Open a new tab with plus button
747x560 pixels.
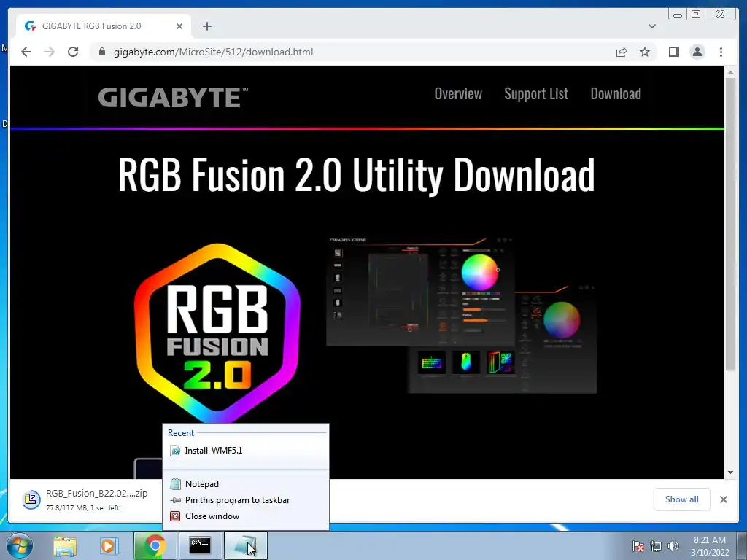(x=206, y=26)
